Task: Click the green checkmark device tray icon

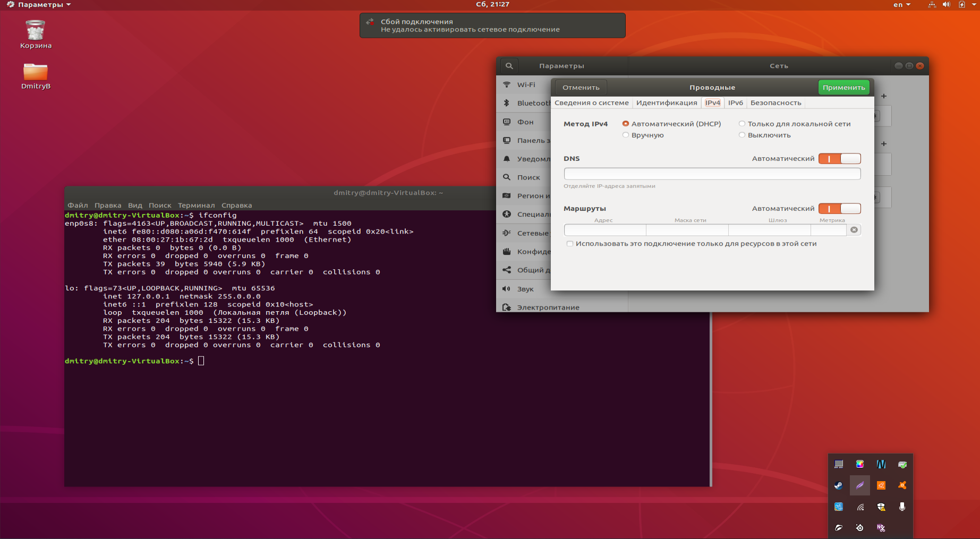Action: [x=902, y=464]
